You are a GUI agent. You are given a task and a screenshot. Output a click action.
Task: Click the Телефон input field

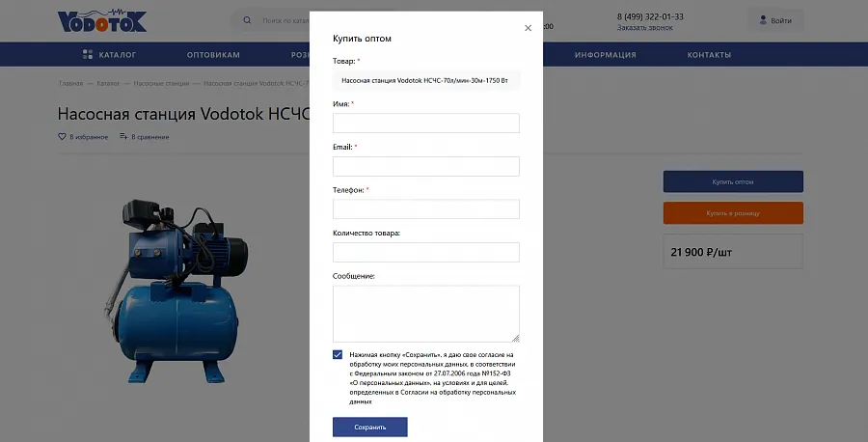(425, 208)
